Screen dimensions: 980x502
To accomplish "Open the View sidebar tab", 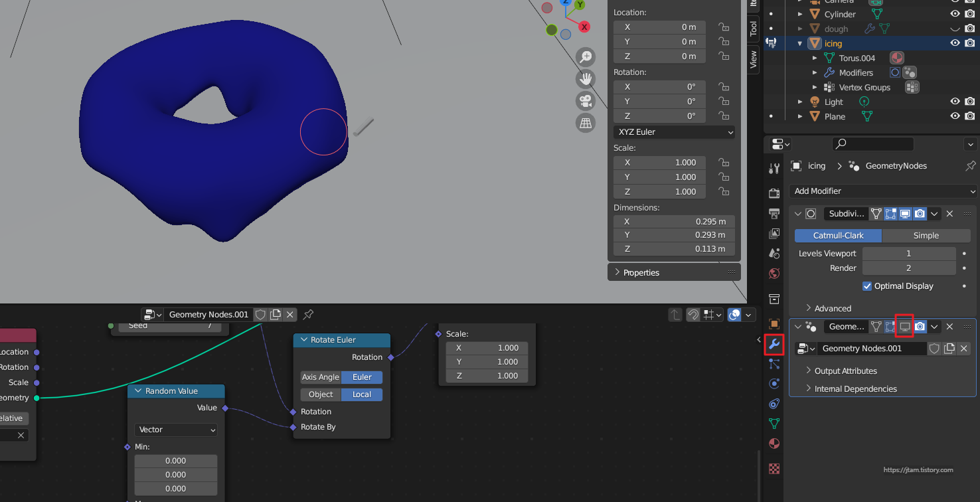I will [x=754, y=58].
